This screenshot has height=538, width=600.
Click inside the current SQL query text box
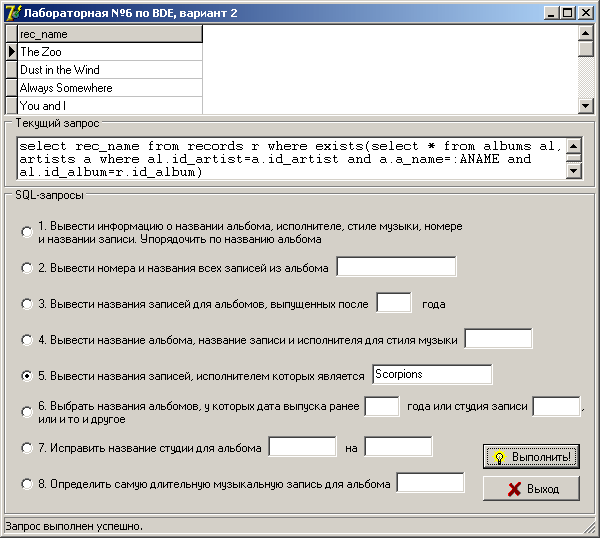pyautogui.click(x=292, y=158)
